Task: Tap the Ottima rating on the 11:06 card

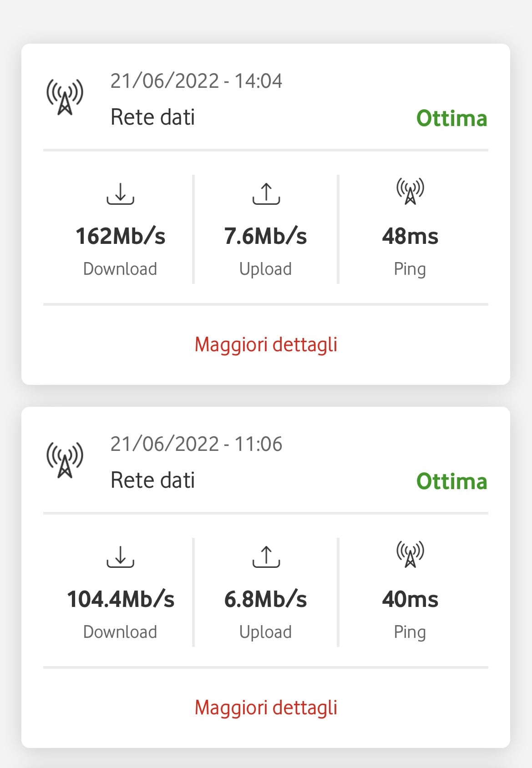Action: point(451,481)
